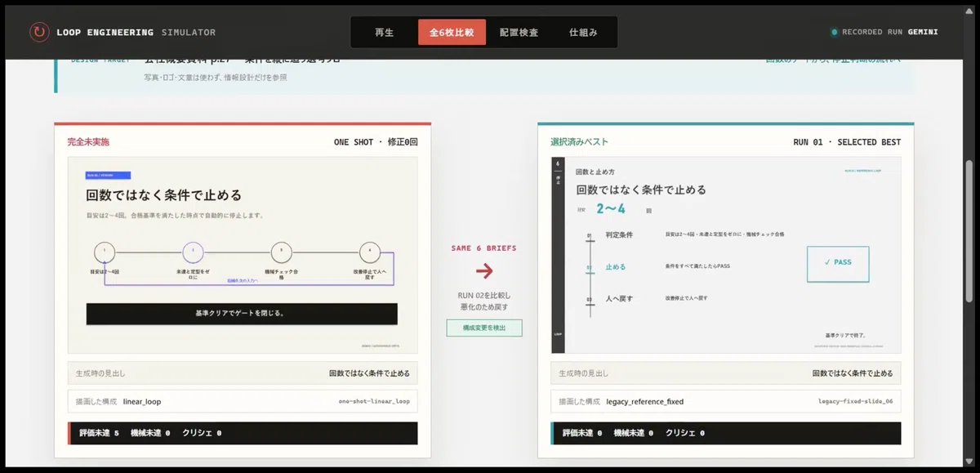The height and width of the screenshot is (473, 980).
Task: Click the right card's 評価未達 0 score
Action: coord(582,433)
